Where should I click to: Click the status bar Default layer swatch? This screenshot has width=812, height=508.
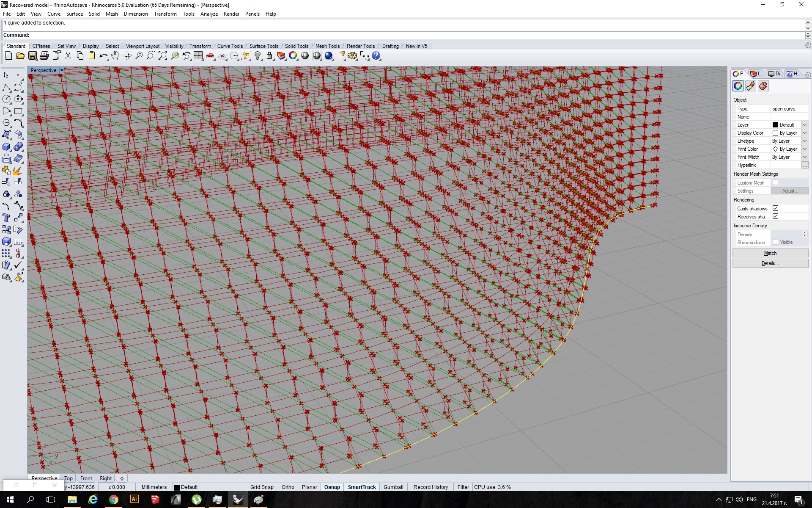(177, 487)
